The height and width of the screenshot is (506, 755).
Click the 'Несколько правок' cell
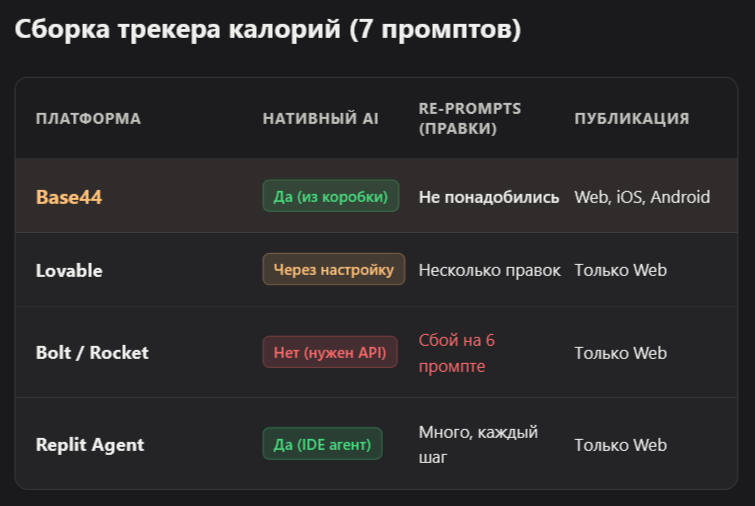490,271
